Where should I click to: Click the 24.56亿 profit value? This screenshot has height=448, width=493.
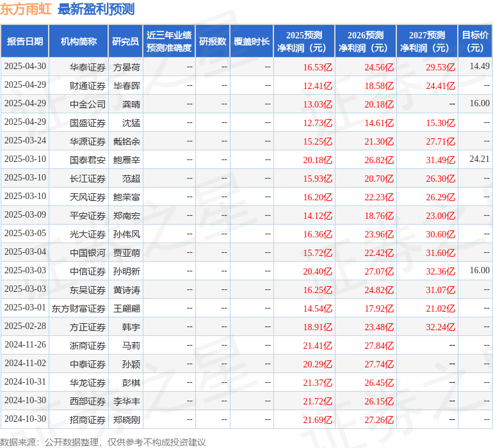coord(379,67)
